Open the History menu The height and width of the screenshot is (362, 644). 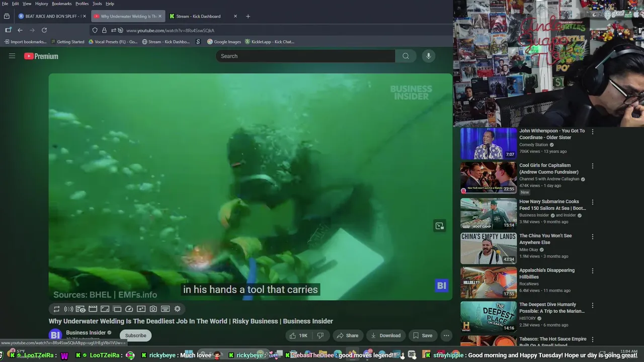[42, 4]
